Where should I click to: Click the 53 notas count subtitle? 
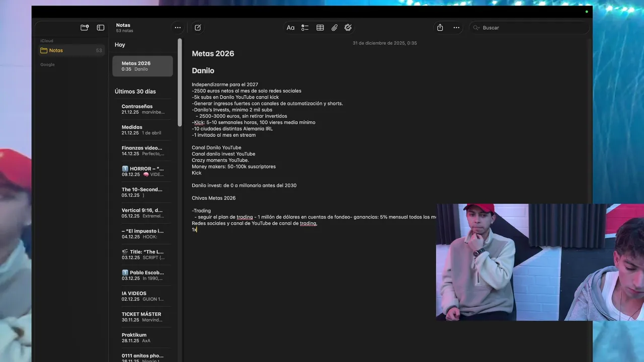(124, 31)
